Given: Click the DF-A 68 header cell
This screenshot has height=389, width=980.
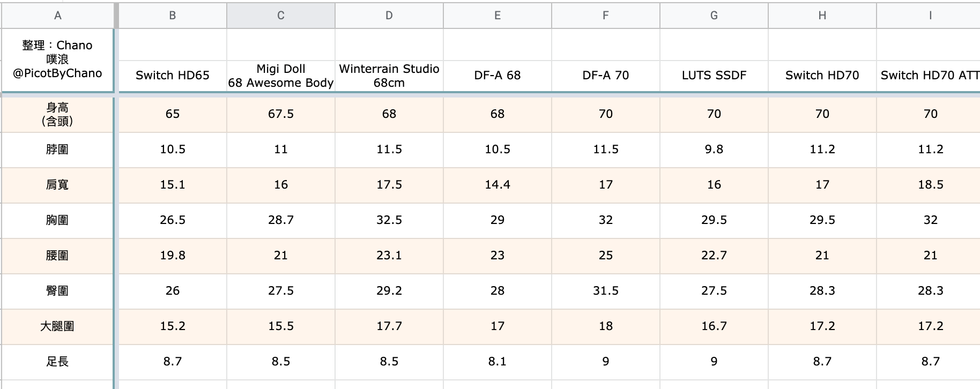Looking at the screenshot, I should 498,76.
